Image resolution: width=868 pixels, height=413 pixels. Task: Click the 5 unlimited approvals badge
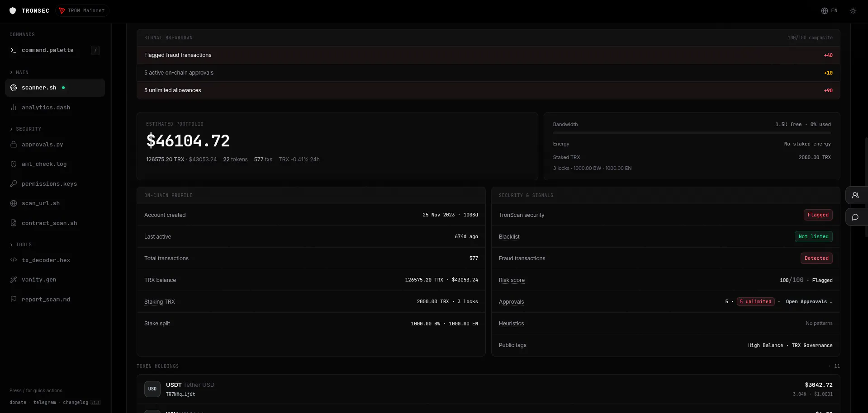tap(756, 302)
